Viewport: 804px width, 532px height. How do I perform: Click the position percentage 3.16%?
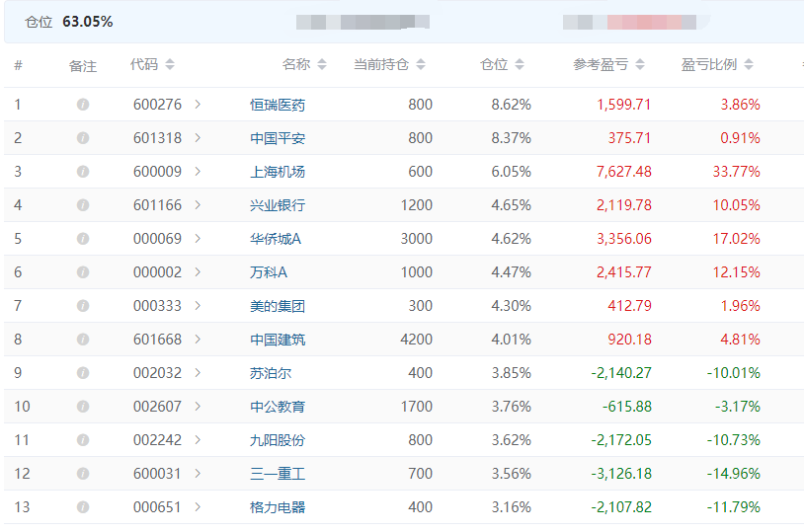[512, 507]
